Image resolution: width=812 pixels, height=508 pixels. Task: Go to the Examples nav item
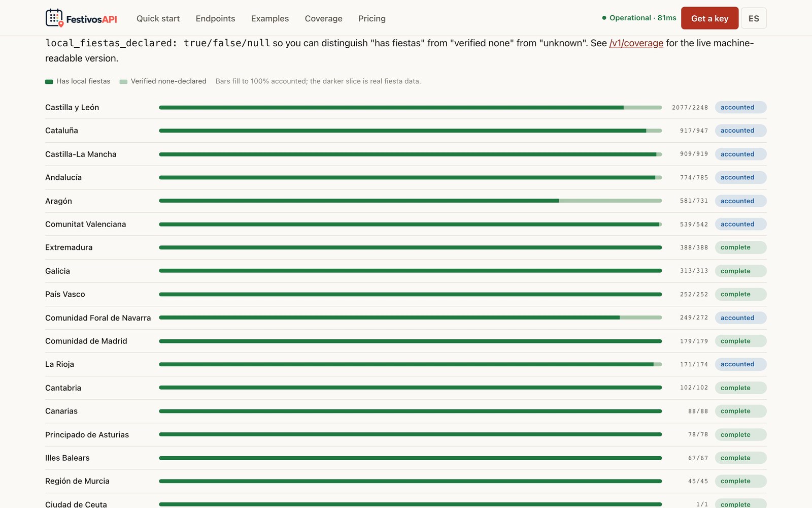point(270,18)
